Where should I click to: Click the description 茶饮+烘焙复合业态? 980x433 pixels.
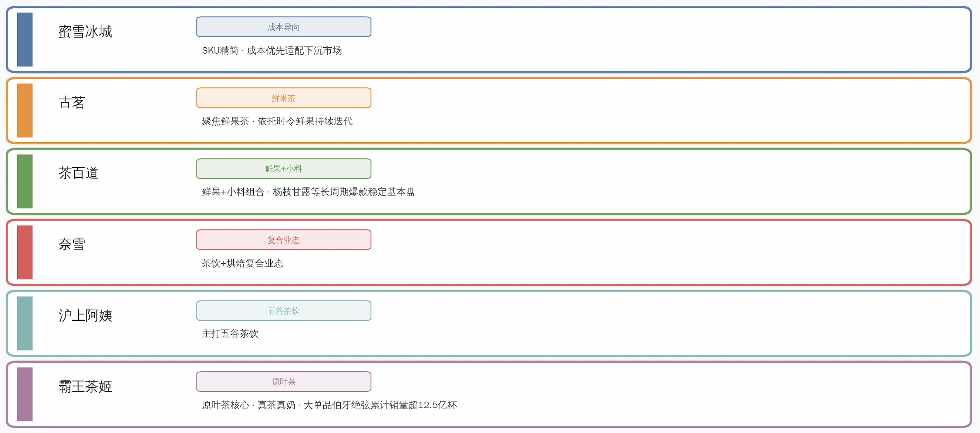click(x=242, y=263)
